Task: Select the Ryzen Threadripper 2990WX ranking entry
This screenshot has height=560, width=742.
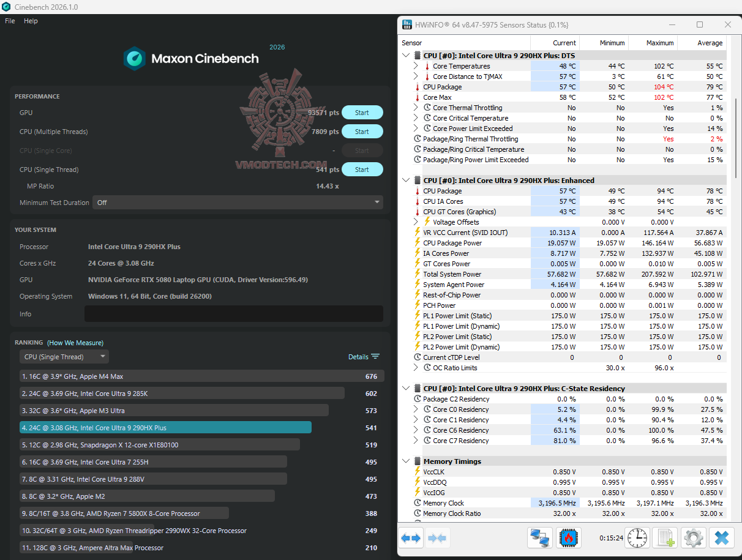Action: 201,531
